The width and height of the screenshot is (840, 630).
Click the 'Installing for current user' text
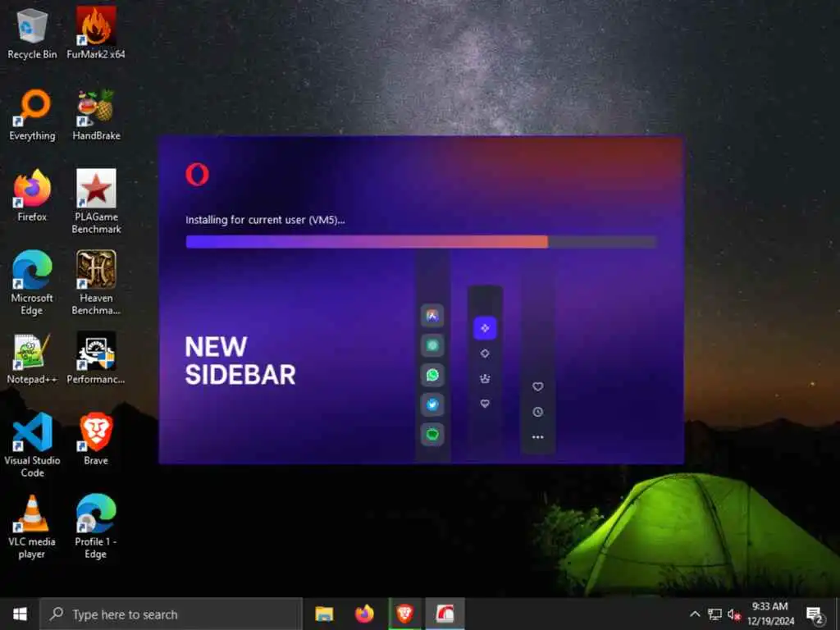pos(265,220)
